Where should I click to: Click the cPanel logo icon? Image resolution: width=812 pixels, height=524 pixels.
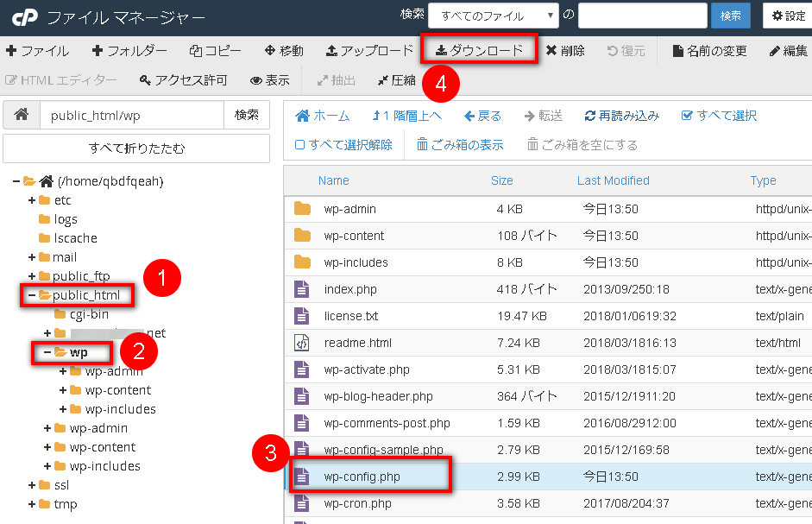pos(25,17)
